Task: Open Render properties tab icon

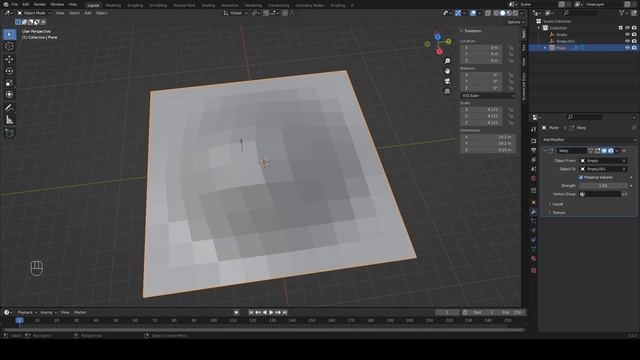Action: pyautogui.click(x=533, y=141)
